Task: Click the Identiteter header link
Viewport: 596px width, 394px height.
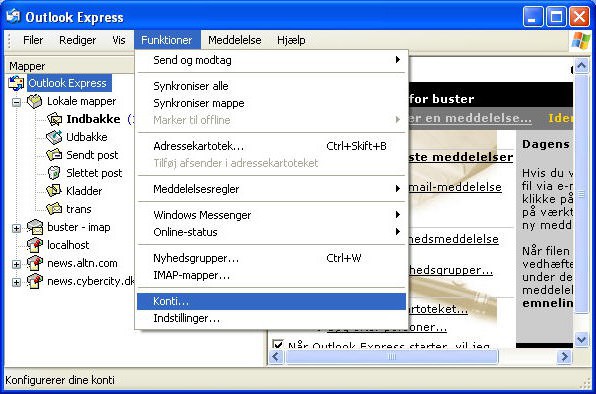Action: click(560, 118)
